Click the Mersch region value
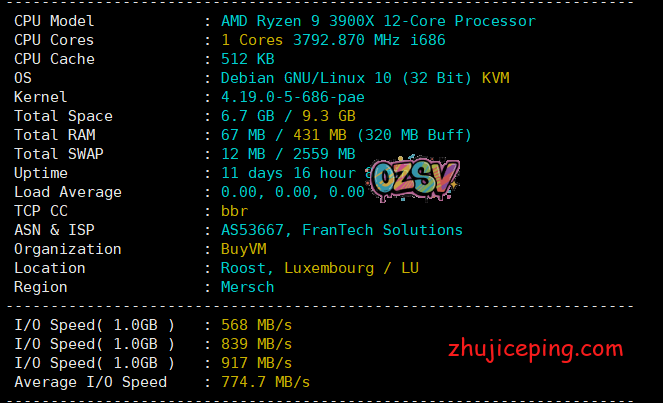The width and height of the screenshot is (663, 403). coord(247,287)
